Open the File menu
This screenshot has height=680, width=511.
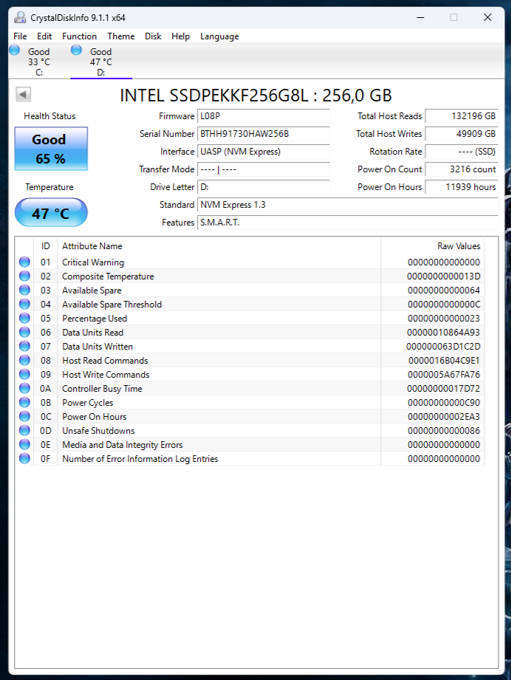coord(20,36)
